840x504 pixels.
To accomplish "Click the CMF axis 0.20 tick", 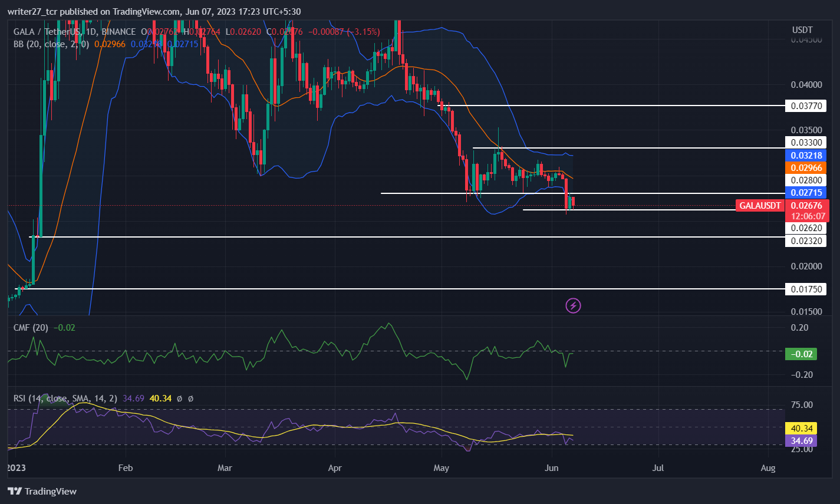I will (800, 327).
